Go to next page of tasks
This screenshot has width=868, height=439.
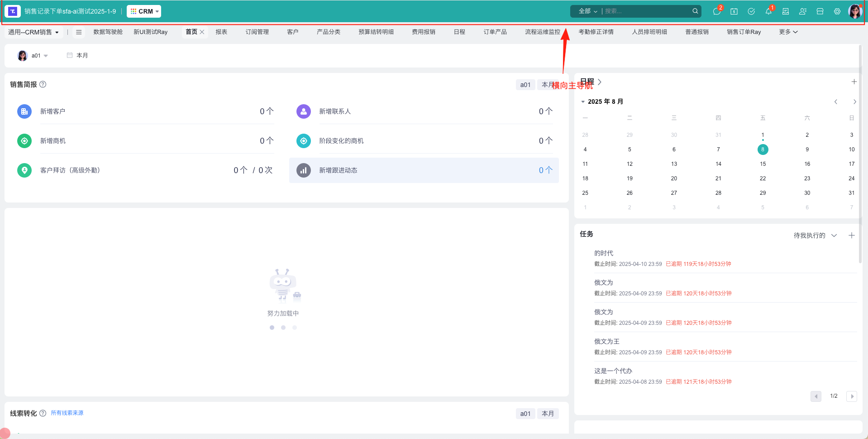click(852, 396)
